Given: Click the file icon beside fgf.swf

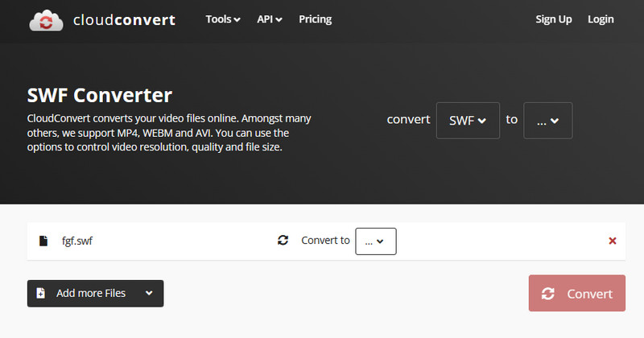Looking at the screenshot, I should [43, 241].
